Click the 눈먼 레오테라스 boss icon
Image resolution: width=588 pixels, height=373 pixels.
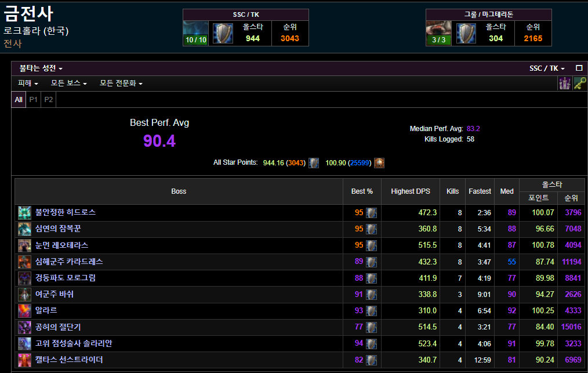coord(25,245)
